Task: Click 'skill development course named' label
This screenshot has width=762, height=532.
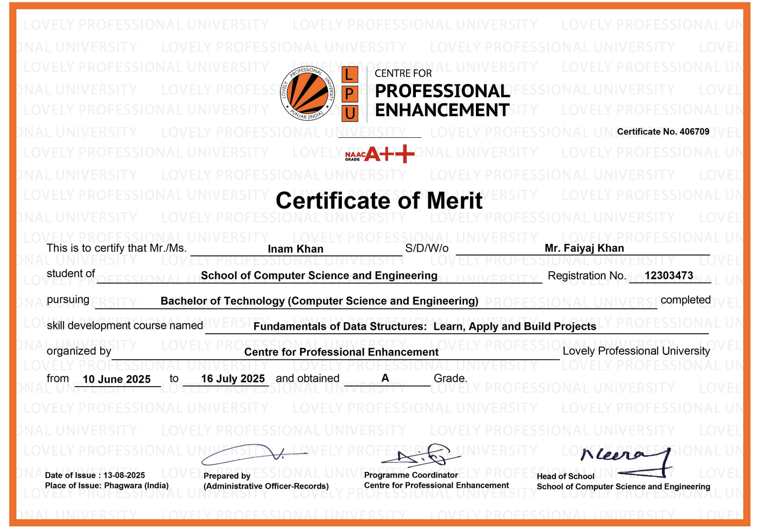Action: (x=125, y=326)
